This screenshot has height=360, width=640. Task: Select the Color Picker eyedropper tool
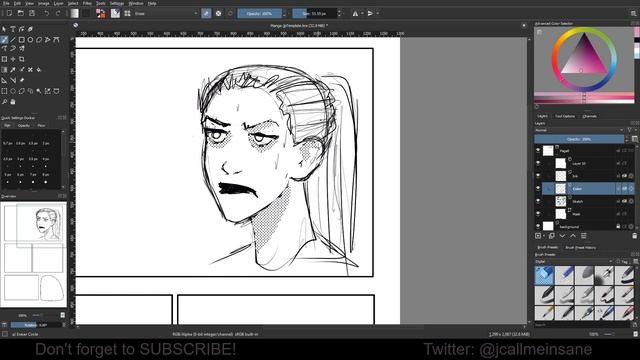pos(13,70)
